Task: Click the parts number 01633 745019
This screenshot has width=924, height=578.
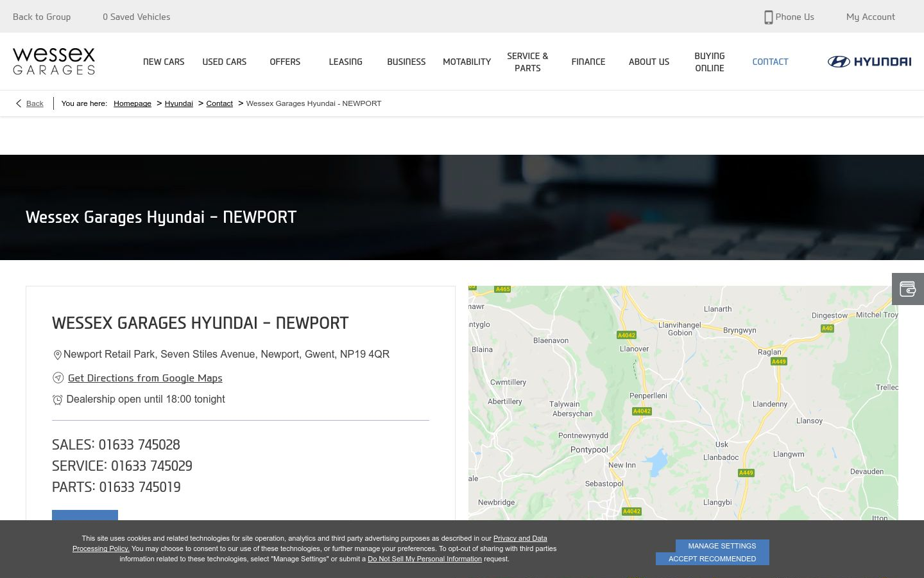Action: (140, 487)
